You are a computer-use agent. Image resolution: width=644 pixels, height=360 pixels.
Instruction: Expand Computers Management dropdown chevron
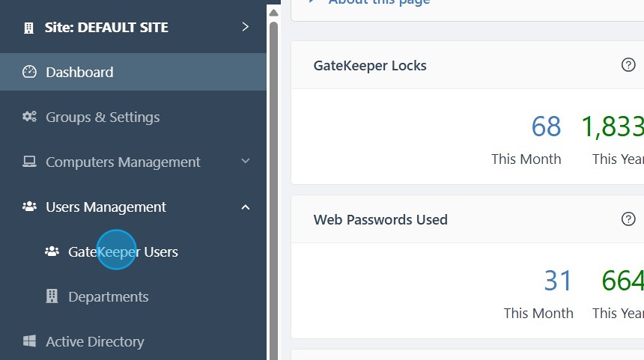click(245, 161)
